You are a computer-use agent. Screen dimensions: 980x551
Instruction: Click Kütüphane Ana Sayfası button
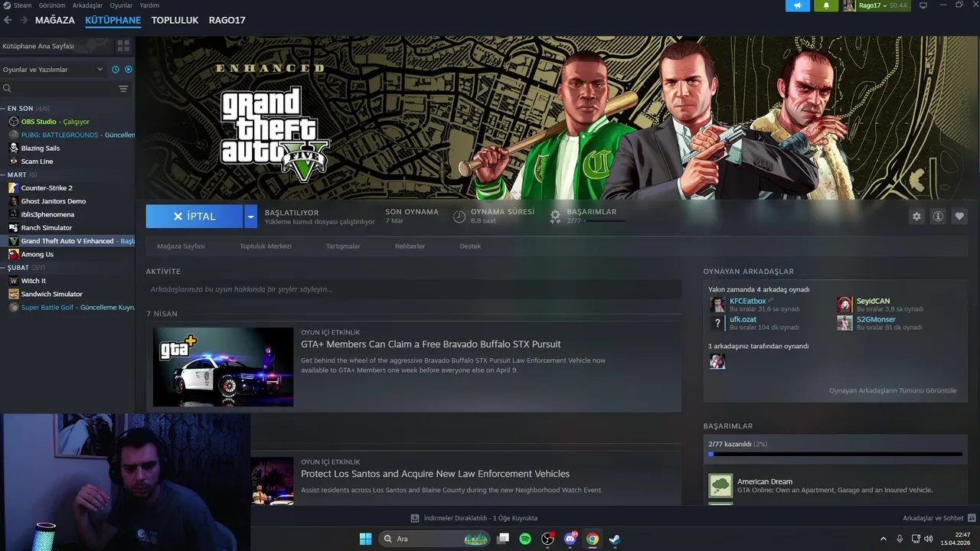[x=56, y=46]
